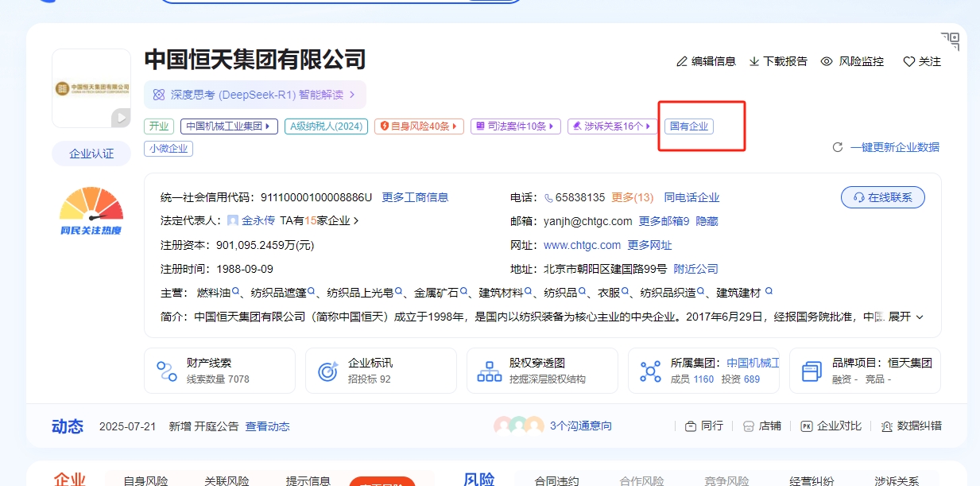Viewport: 980px width, 486px height.
Task: Switch to the 合同违约 tab
Action: [556, 480]
